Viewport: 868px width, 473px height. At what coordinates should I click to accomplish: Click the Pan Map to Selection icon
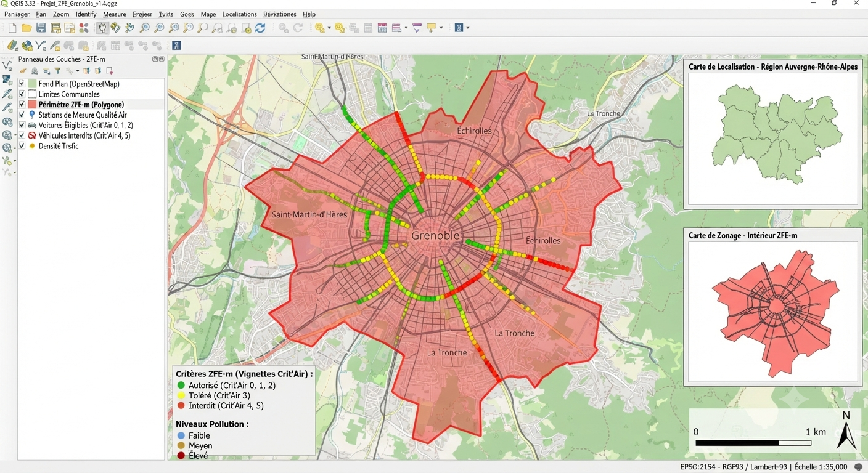(115, 28)
